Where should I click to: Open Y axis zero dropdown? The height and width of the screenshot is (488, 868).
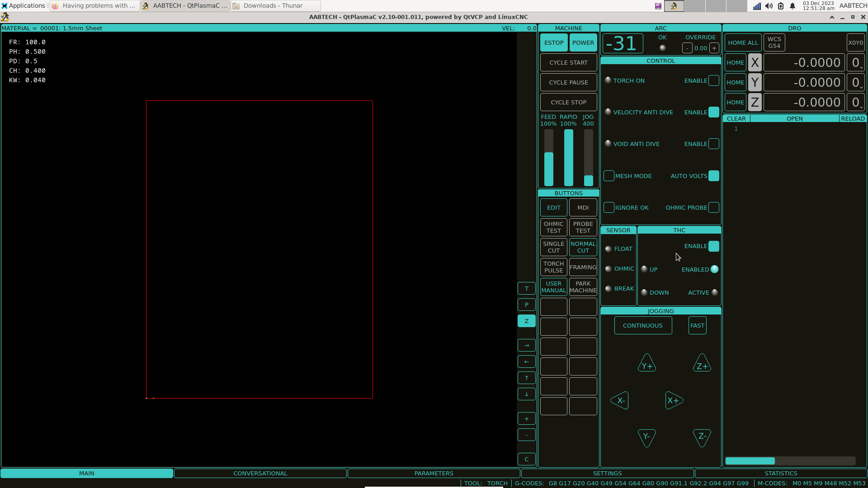(856, 82)
